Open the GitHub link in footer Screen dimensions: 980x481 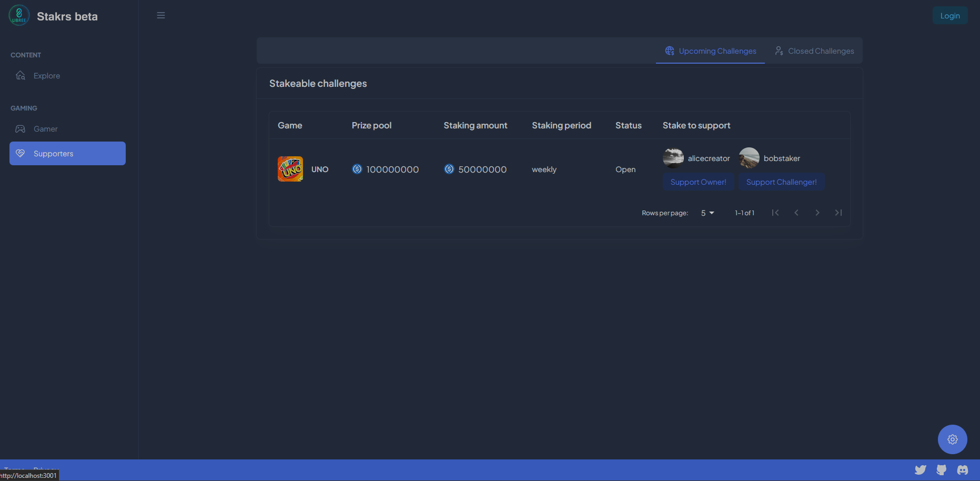point(942,470)
